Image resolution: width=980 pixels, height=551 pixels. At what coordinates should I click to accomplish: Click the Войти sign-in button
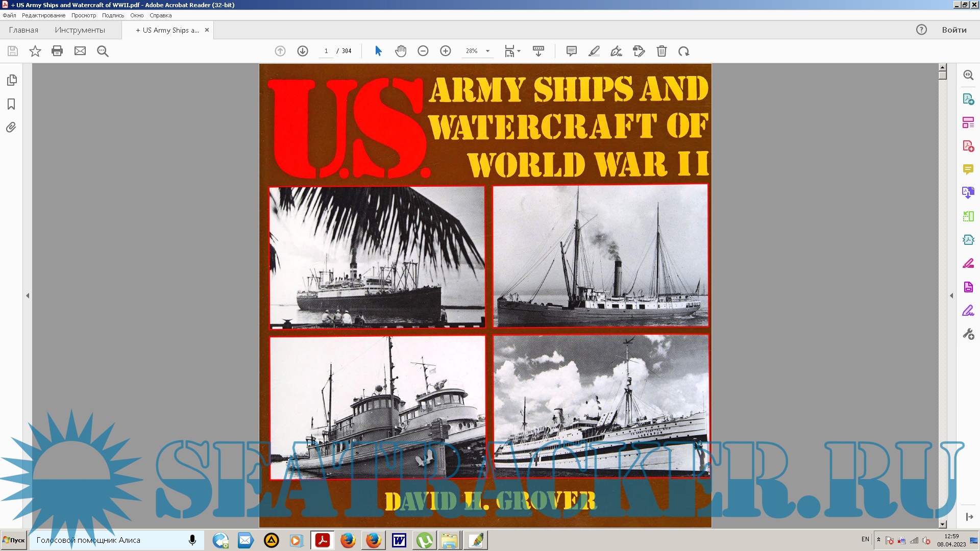(x=954, y=30)
